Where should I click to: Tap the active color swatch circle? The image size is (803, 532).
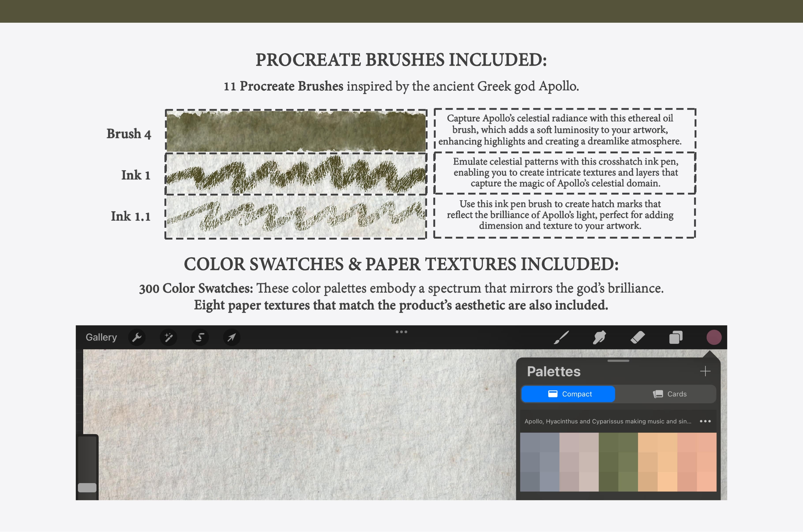(714, 337)
